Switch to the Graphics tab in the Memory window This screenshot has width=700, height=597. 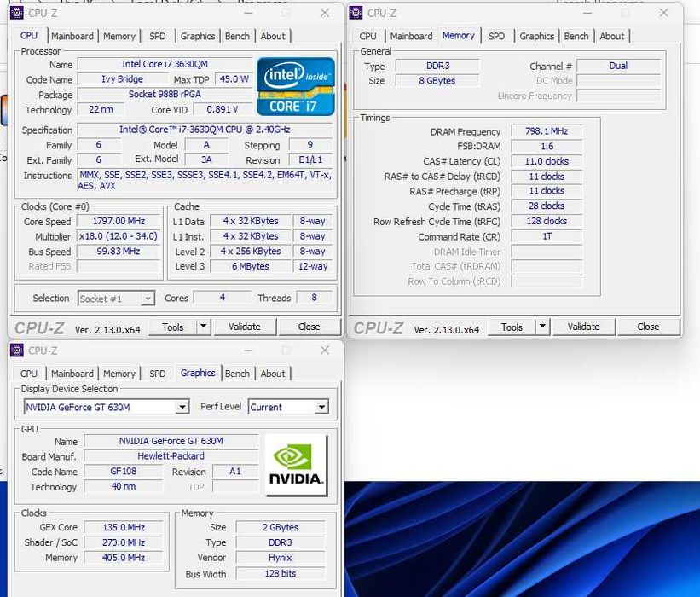(x=536, y=36)
